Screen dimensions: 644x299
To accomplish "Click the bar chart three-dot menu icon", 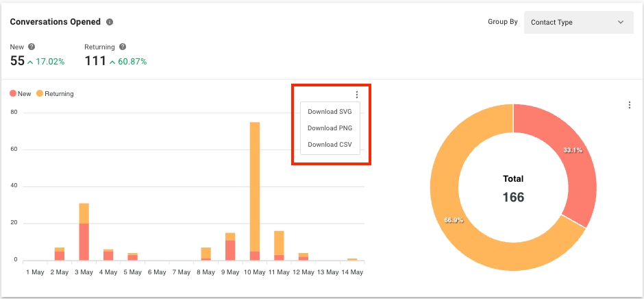I will (356, 95).
